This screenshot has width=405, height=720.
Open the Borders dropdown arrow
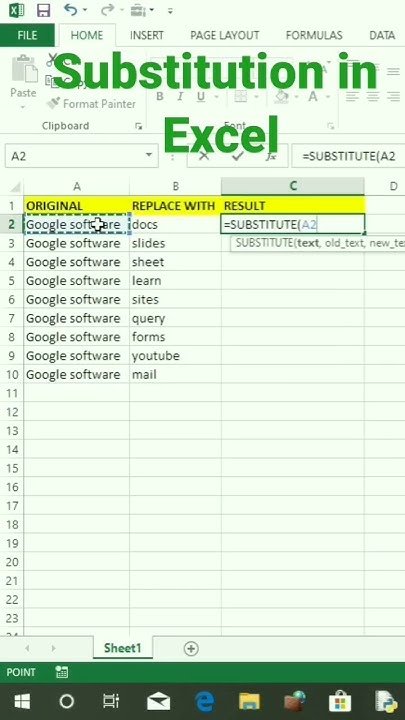[256, 97]
